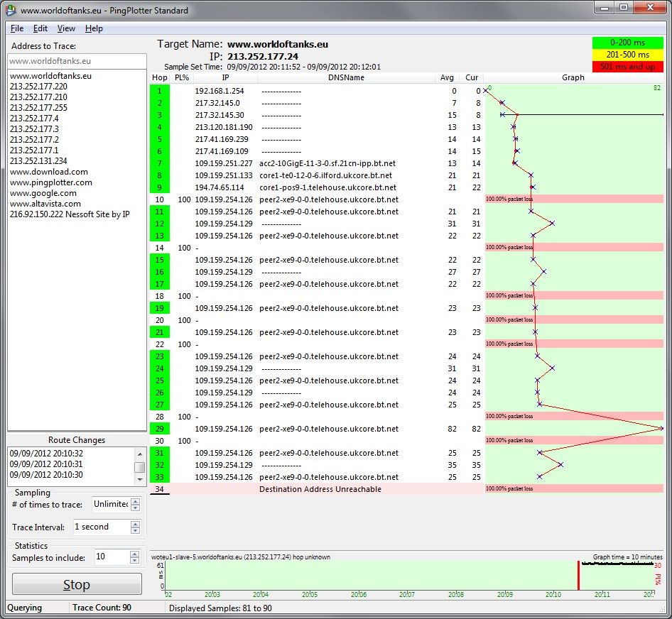Select route change 09/09/2012 20:10:32
The width and height of the screenshot is (672, 619).
[46, 453]
